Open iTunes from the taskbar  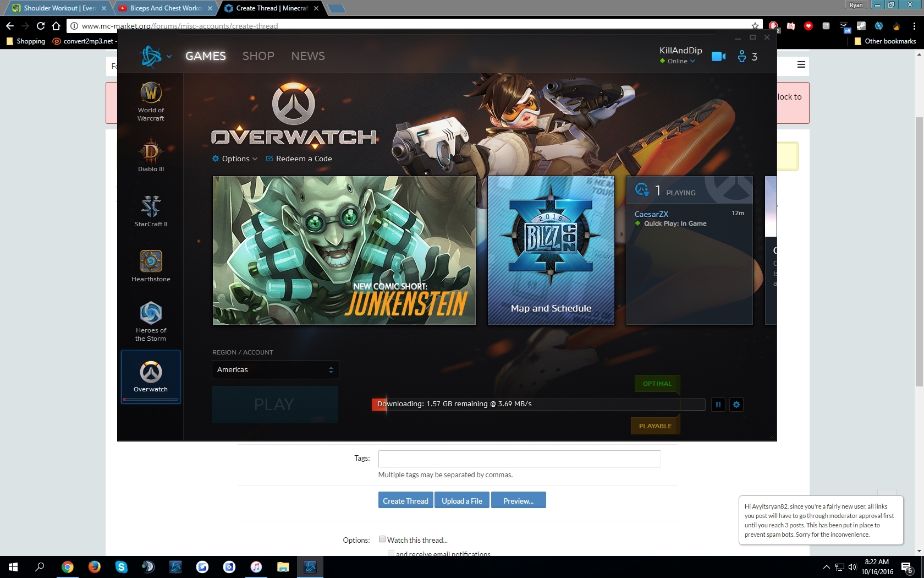tap(256, 567)
